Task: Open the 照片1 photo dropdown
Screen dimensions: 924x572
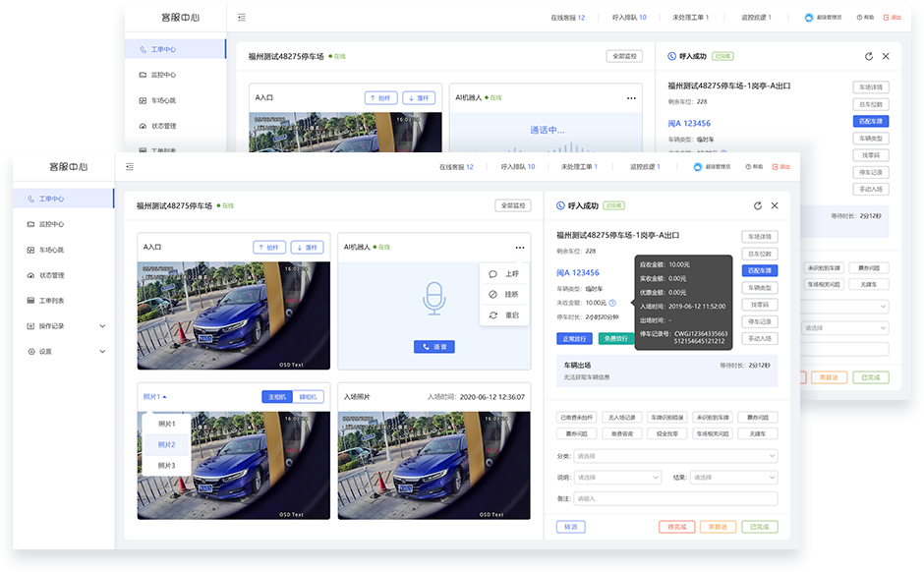Action: (155, 397)
